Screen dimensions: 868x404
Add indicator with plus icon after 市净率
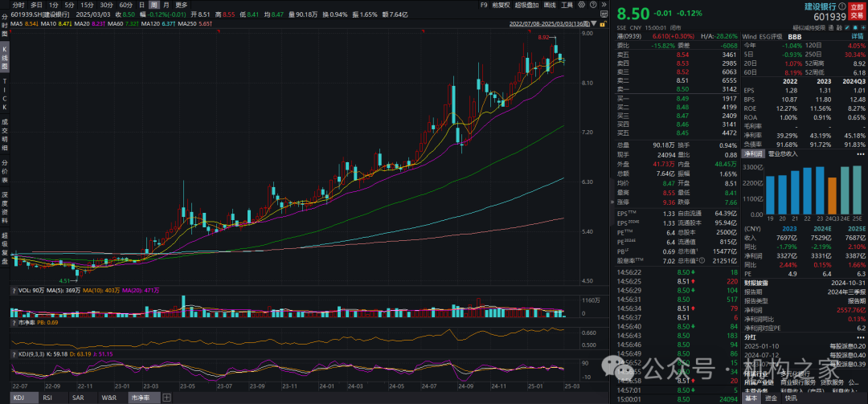click(x=166, y=397)
